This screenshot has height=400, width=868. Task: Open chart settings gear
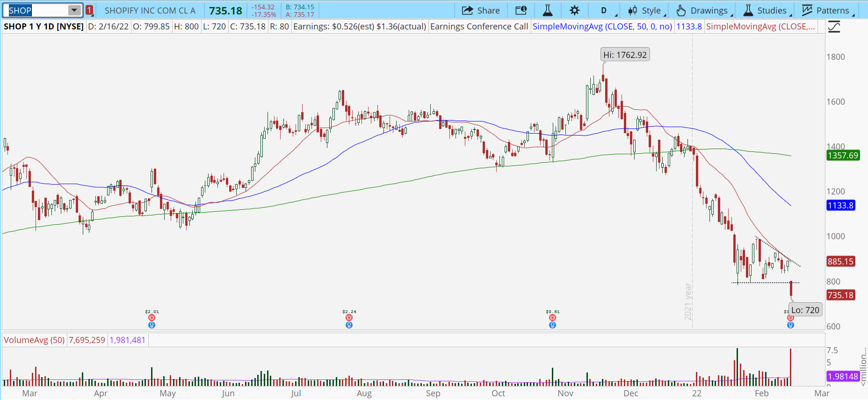point(575,10)
